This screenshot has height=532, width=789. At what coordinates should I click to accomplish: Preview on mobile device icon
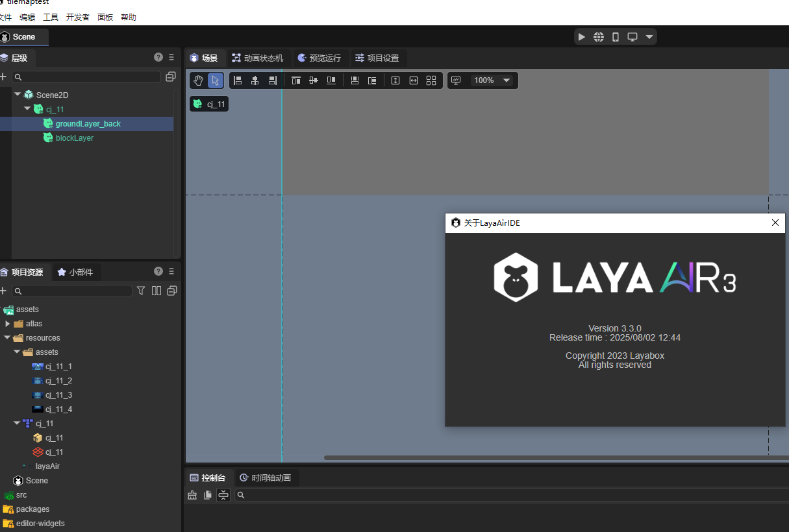click(x=616, y=37)
